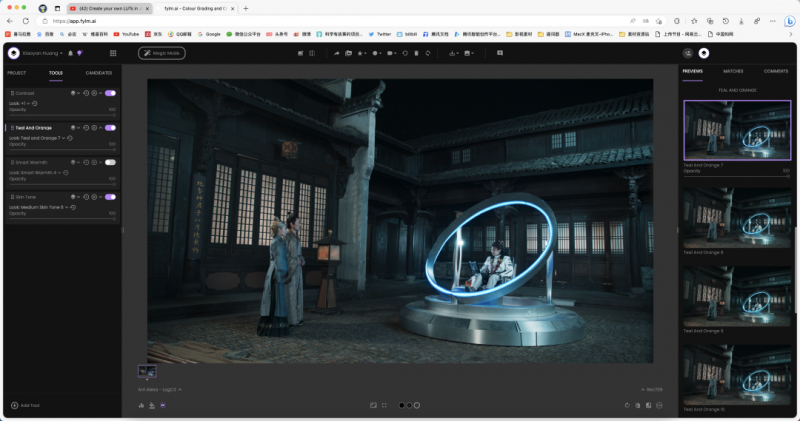
Task: Enable the Smart Warmth toggle
Action: coord(110,162)
